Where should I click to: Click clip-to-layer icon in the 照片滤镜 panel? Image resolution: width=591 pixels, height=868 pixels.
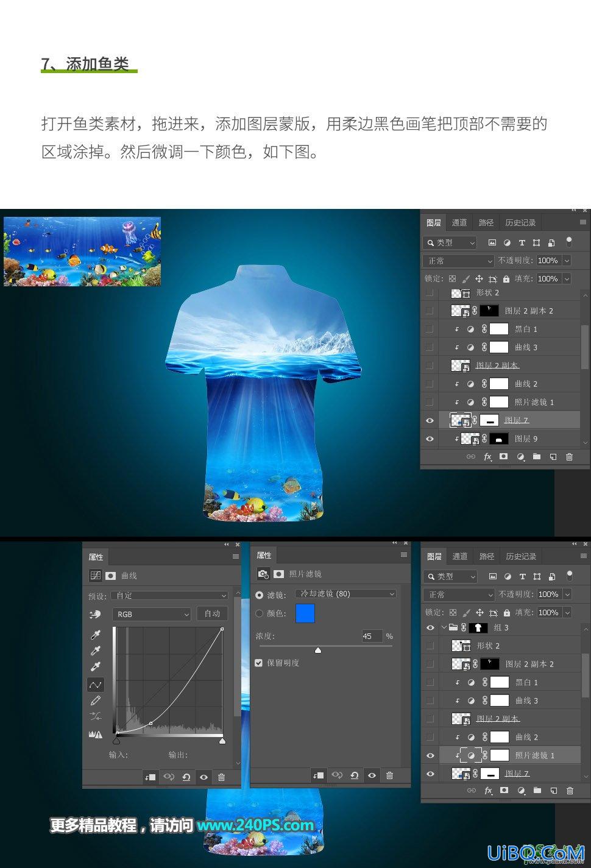[318, 775]
